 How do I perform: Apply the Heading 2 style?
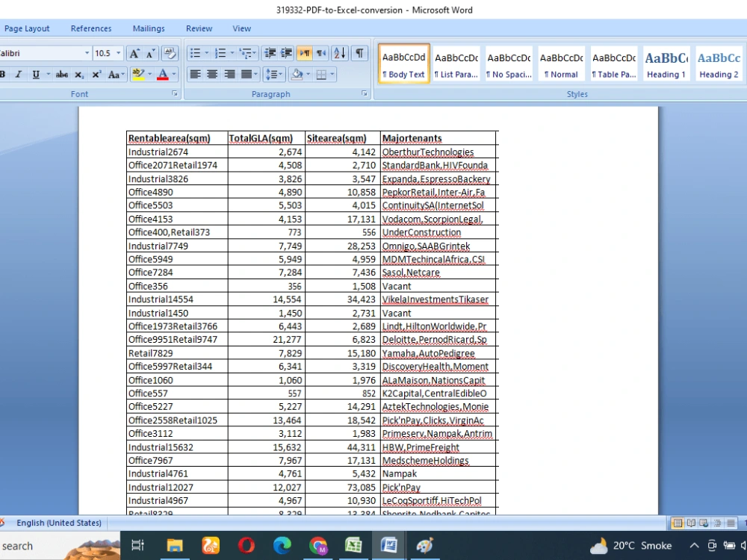(x=719, y=64)
